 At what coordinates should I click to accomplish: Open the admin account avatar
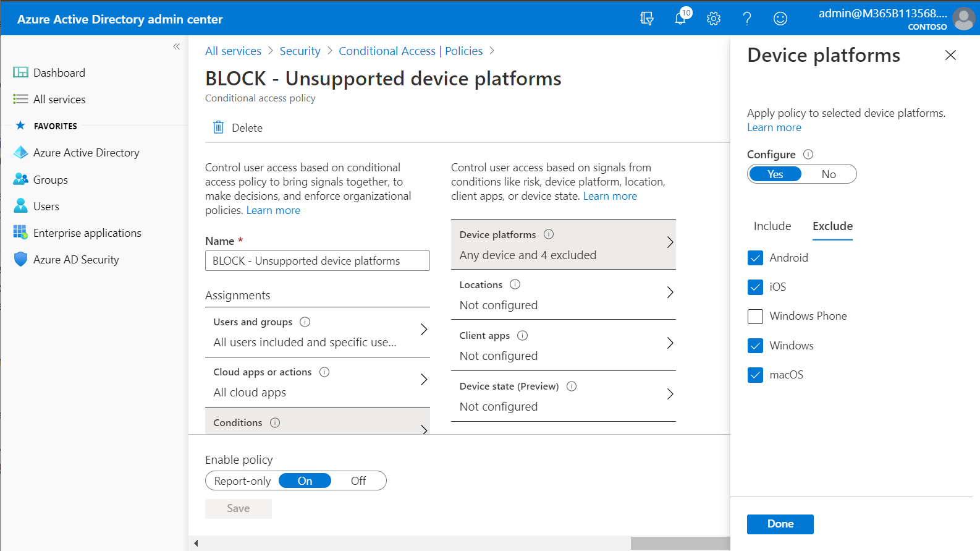963,19
